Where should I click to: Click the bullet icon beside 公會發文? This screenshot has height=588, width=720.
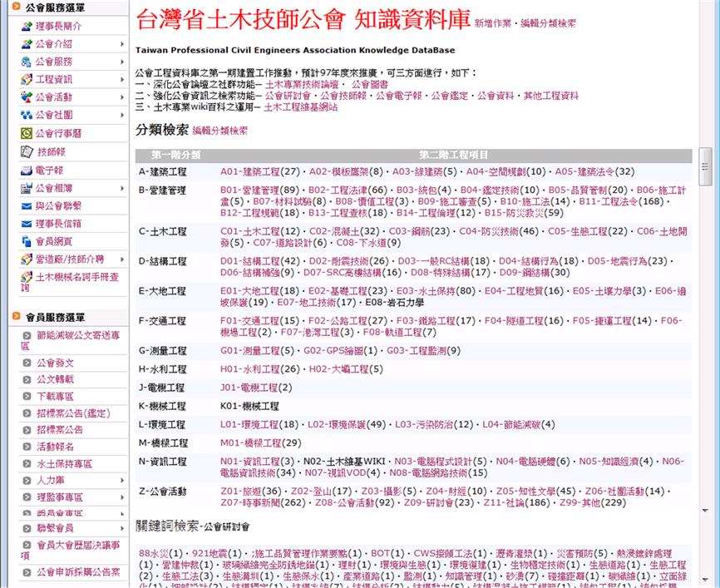(27, 363)
